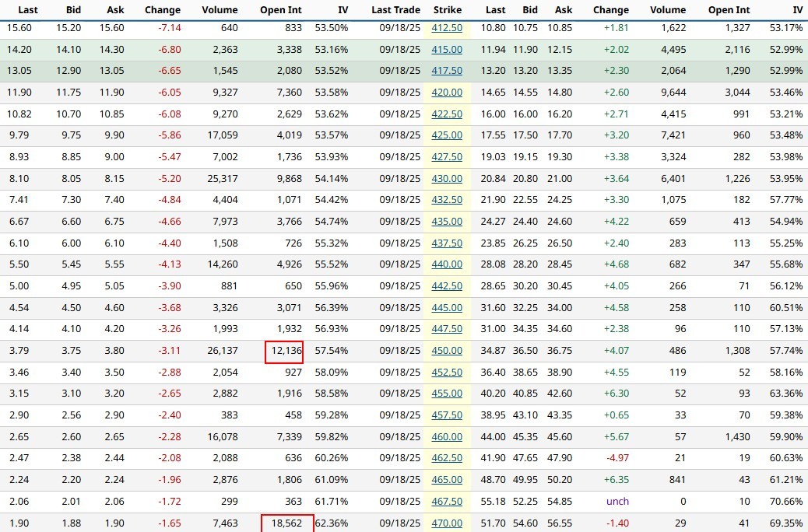Viewport: 808px width, 532px height.
Task: Click the red-boxed 18,562 open interest cell
Action: tap(287, 523)
